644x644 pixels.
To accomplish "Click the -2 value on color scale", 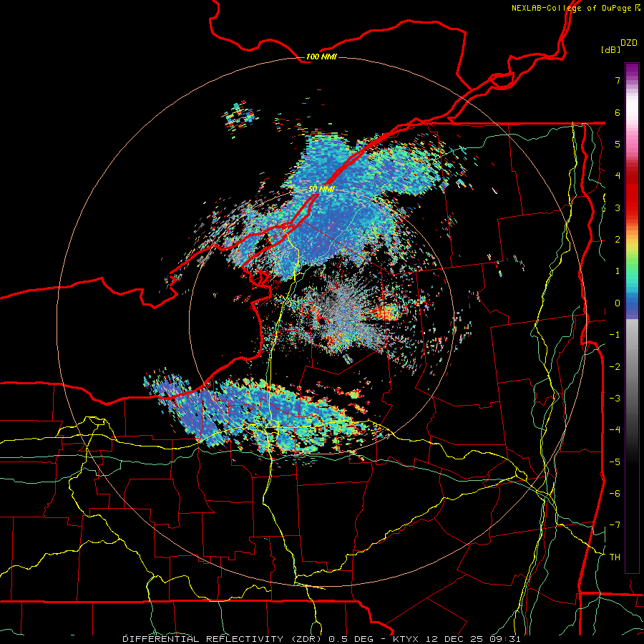I will pos(615,367).
